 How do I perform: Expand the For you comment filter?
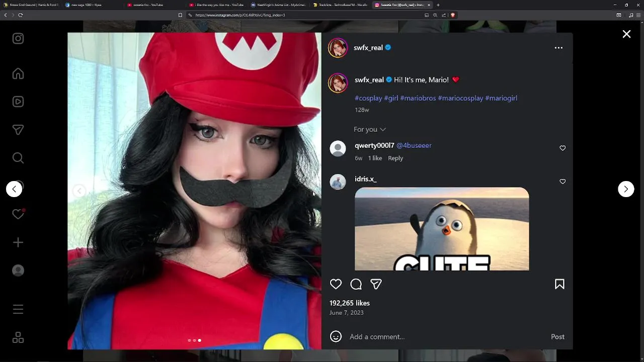coord(370,129)
